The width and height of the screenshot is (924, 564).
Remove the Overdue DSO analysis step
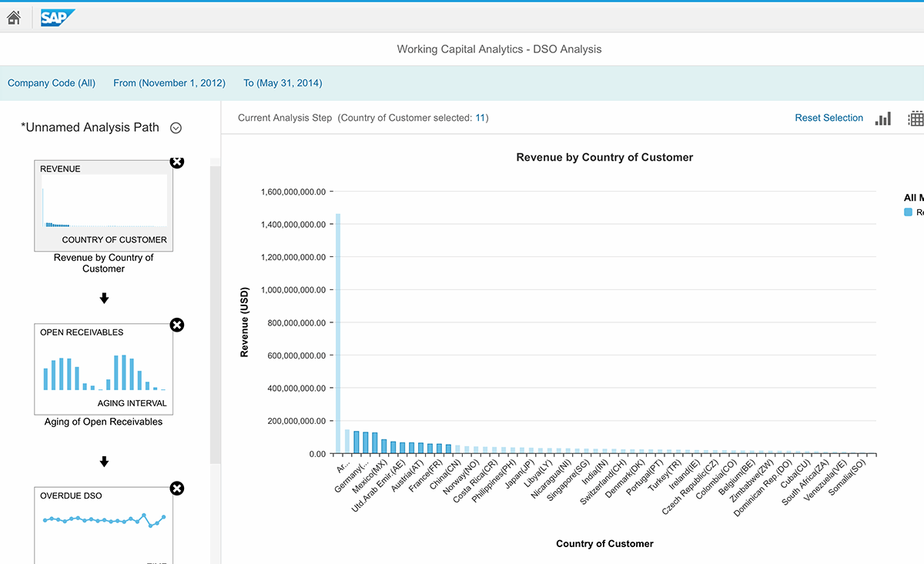(176, 488)
